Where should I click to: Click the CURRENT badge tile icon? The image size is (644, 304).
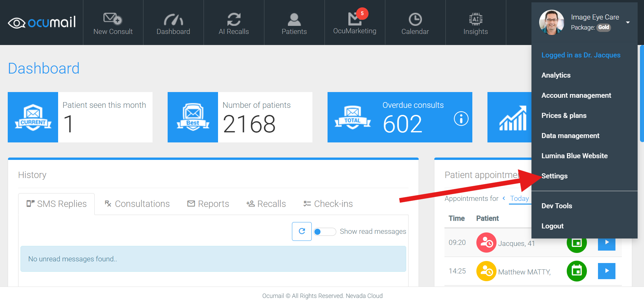(x=33, y=117)
